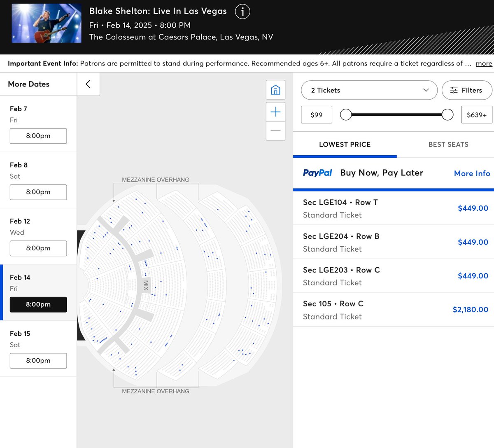The image size is (494, 448).
Task: Choose Feb 15 8:00pm showtime
Action: coord(38,360)
